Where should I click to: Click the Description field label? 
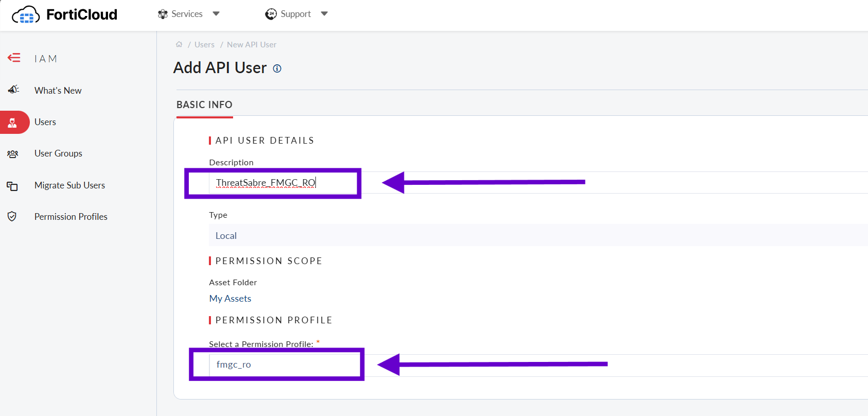231,163
